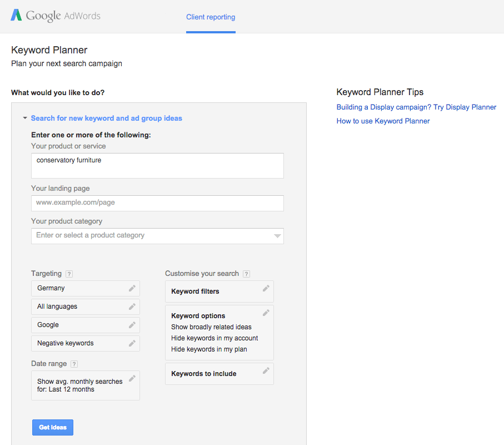The width and height of the screenshot is (504, 445).
Task: Edit the Germany location targeting pencil
Action: (x=132, y=288)
